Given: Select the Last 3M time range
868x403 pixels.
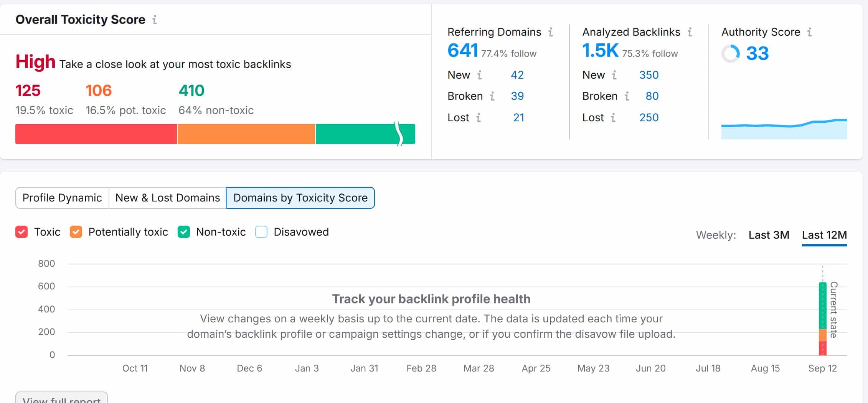Looking at the screenshot, I should (769, 235).
